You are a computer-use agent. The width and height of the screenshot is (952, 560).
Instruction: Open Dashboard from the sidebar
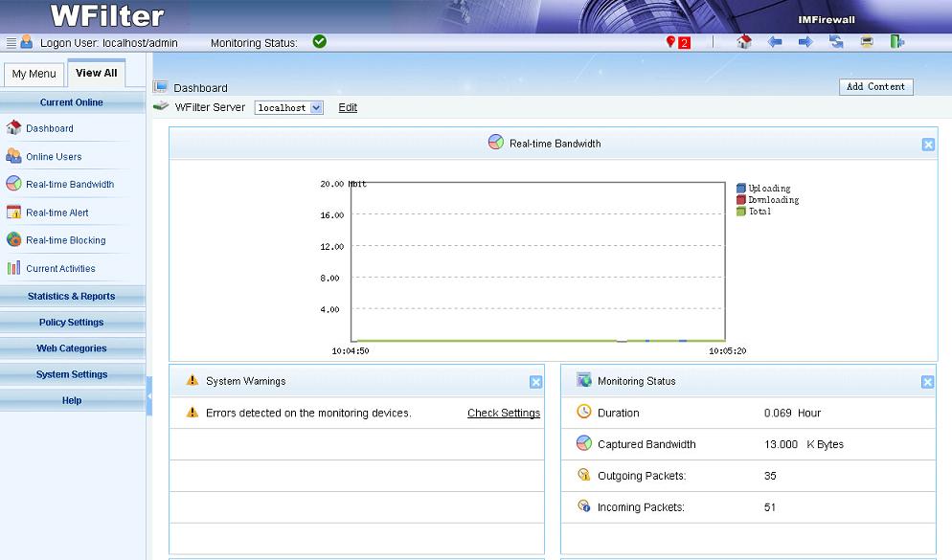pyautogui.click(x=50, y=128)
